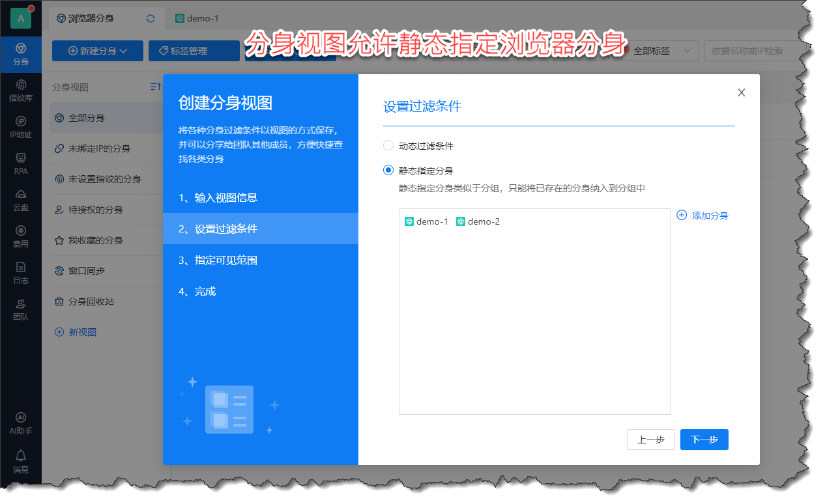Select the 动态过滤条件 radio button
The height and width of the screenshot is (504, 825).
pyautogui.click(x=388, y=146)
